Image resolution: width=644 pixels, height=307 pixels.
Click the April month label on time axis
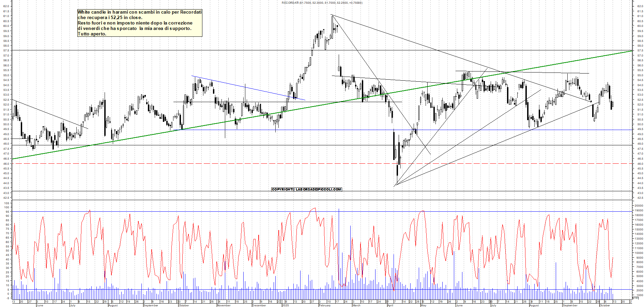tap(390, 305)
